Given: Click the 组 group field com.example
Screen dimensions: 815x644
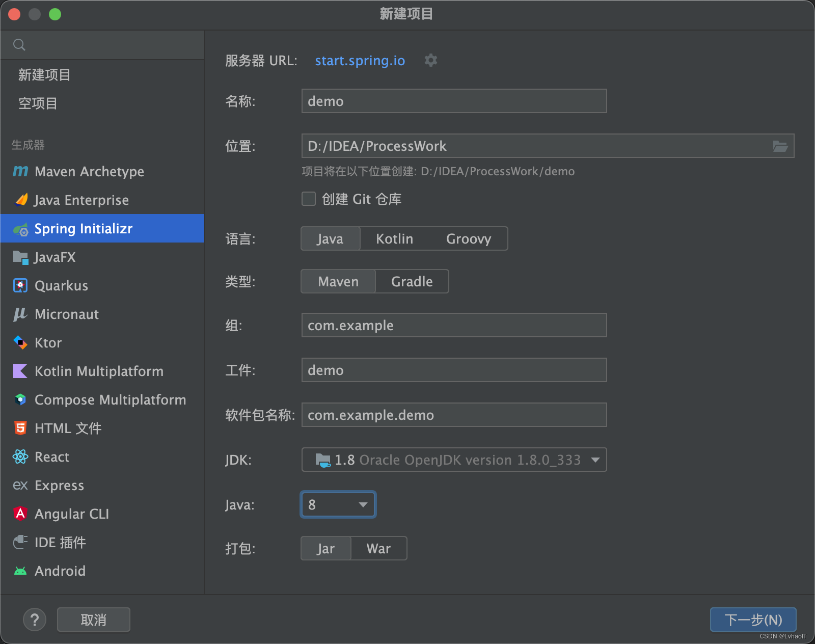Looking at the screenshot, I should (454, 325).
